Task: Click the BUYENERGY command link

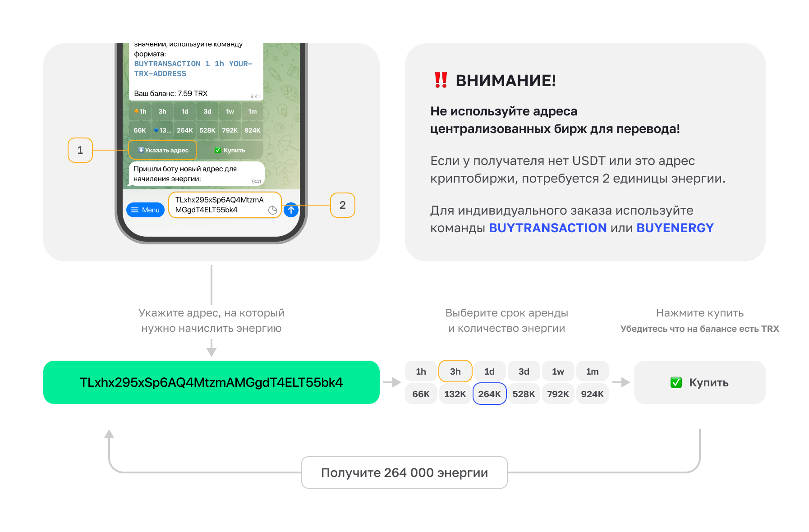Action: point(675,228)
